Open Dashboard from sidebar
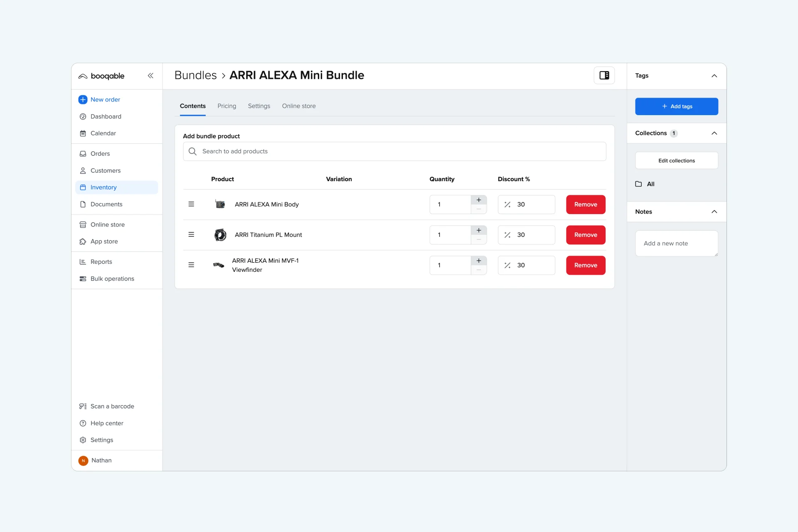 pyautogui.click(x=106, y=117)
